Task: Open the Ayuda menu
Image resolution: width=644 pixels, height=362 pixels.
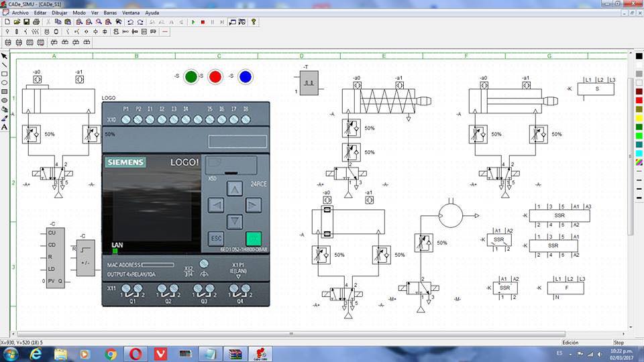Action: [x=152, y=13]
